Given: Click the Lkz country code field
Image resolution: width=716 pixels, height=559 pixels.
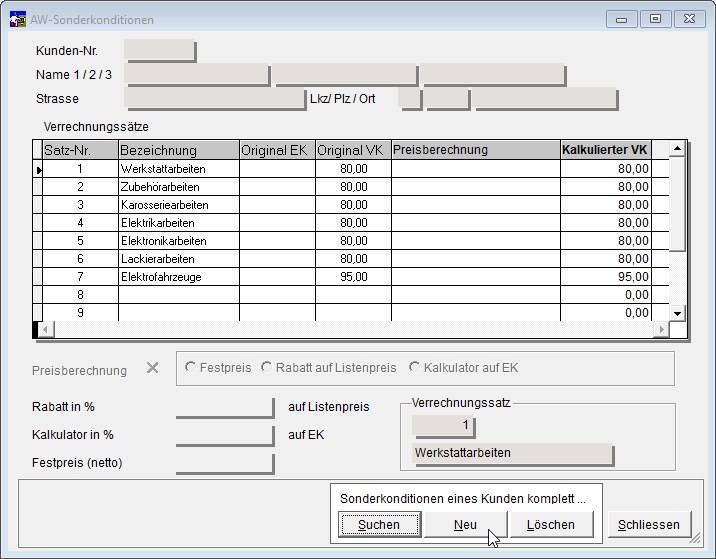Looking at the screenshot, I should coord(410,99).
